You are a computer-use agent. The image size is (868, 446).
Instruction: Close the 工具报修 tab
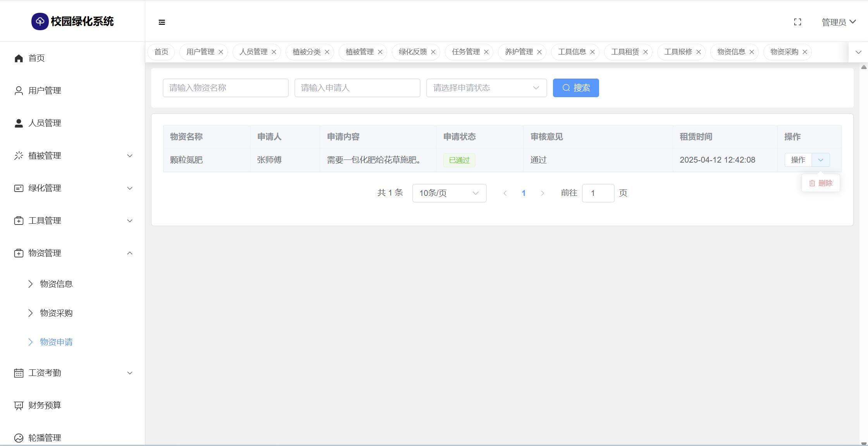pyautogui.click(x=699, y=52)
